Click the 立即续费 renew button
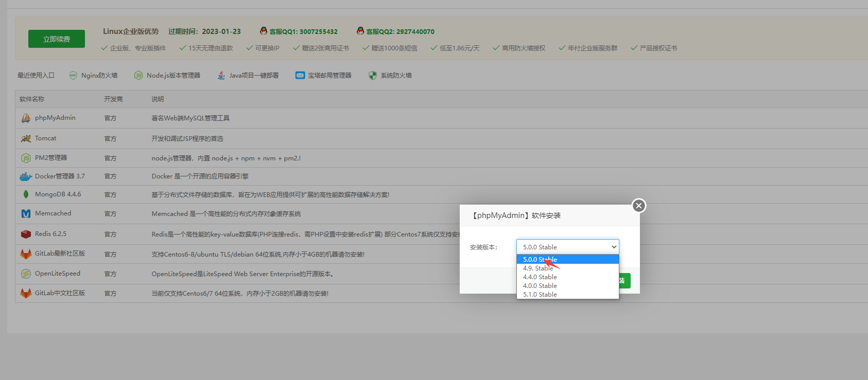The image size is (868, 380). (x=57, y=39)
